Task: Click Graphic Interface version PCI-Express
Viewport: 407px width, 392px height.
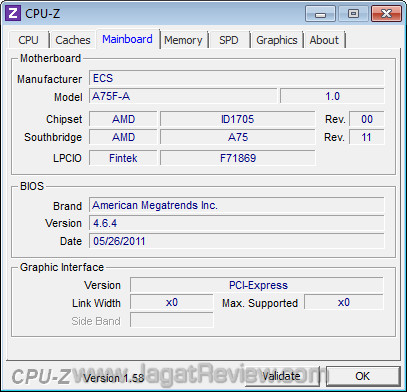Action: point(257,285)
